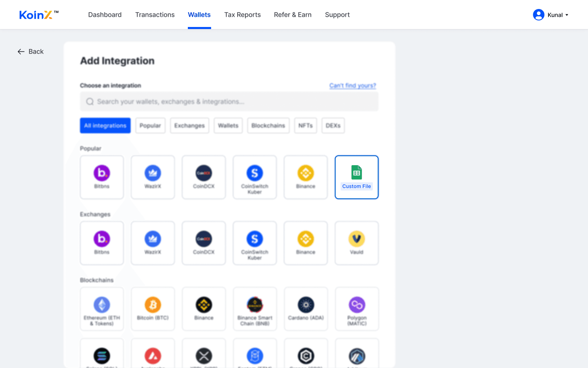Switch to the Tax Reports tab
The height and width of the screenshot is (368, 588).
pyautogui.click(x=243, y=15)
